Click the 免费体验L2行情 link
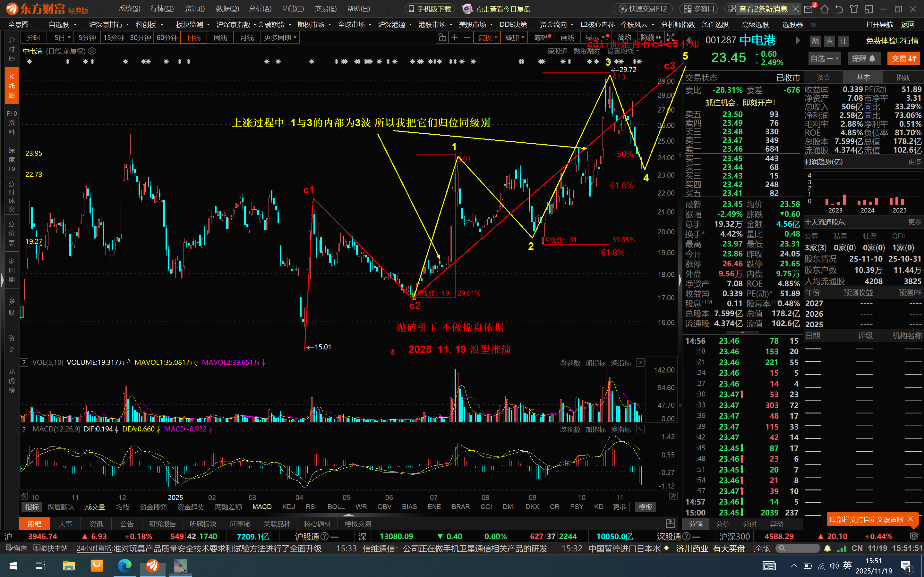 pos(892,41)
